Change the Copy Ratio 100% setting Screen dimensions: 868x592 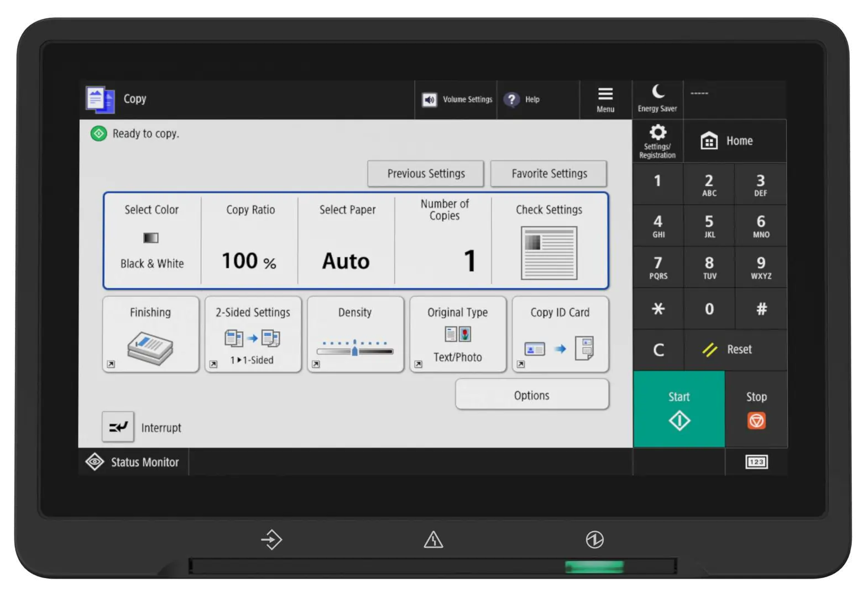click(250, 240)
